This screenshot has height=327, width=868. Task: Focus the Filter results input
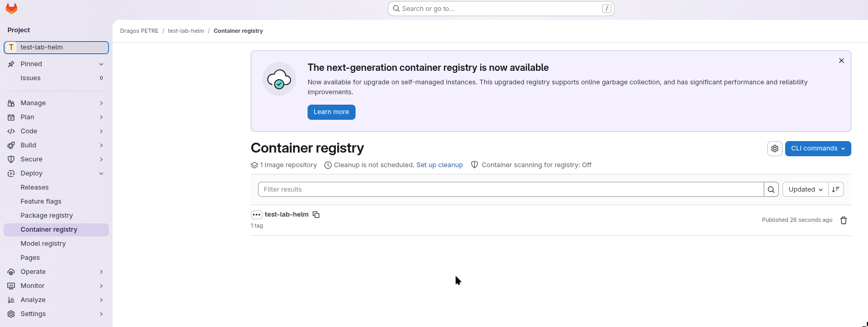(x=511, y=190)
